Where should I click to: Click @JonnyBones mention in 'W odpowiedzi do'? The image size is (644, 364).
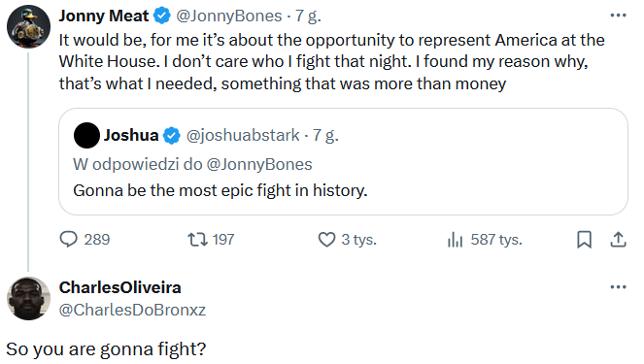pos(259,165)
